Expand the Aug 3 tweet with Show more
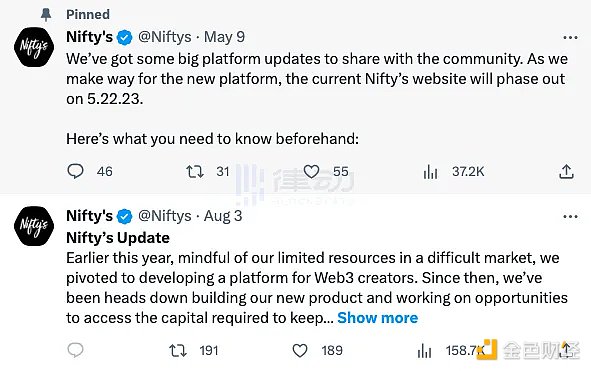This screenshot has width=591, height=371. click(378, 318)
